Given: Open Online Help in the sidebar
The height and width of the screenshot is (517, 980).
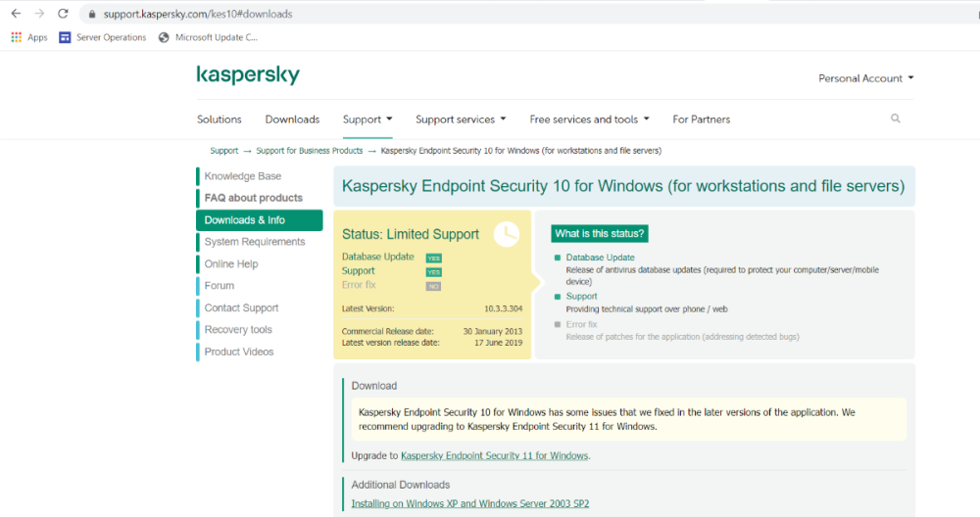Looking at the screenshot, I should click(231, 264).
